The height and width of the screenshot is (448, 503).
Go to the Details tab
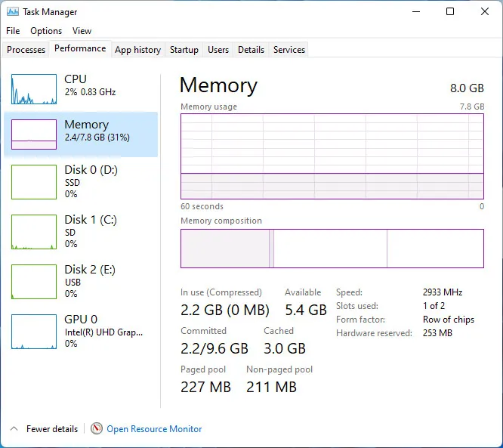tap(251, 50)
